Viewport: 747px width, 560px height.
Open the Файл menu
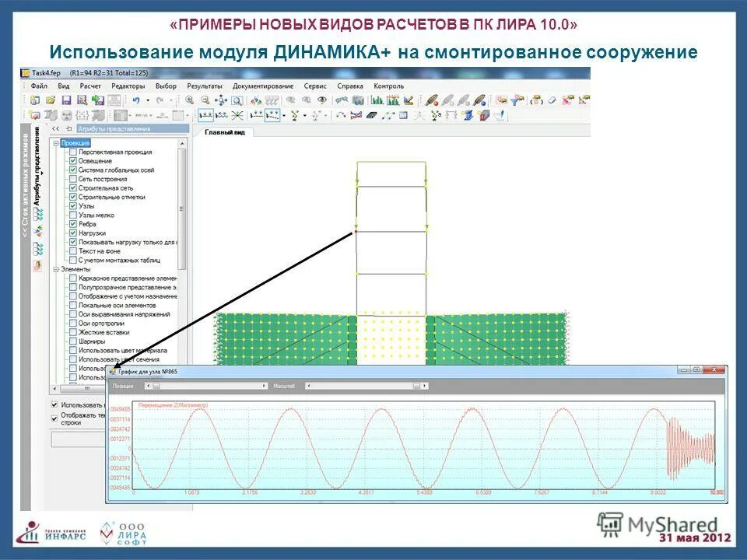click(39, 86)
